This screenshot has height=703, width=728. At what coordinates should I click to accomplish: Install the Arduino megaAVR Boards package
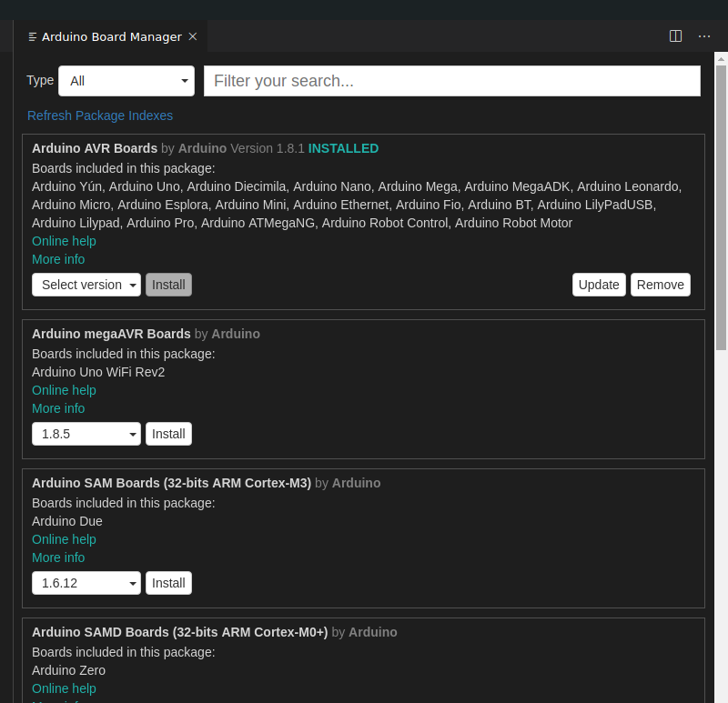[x=168, y=434]
